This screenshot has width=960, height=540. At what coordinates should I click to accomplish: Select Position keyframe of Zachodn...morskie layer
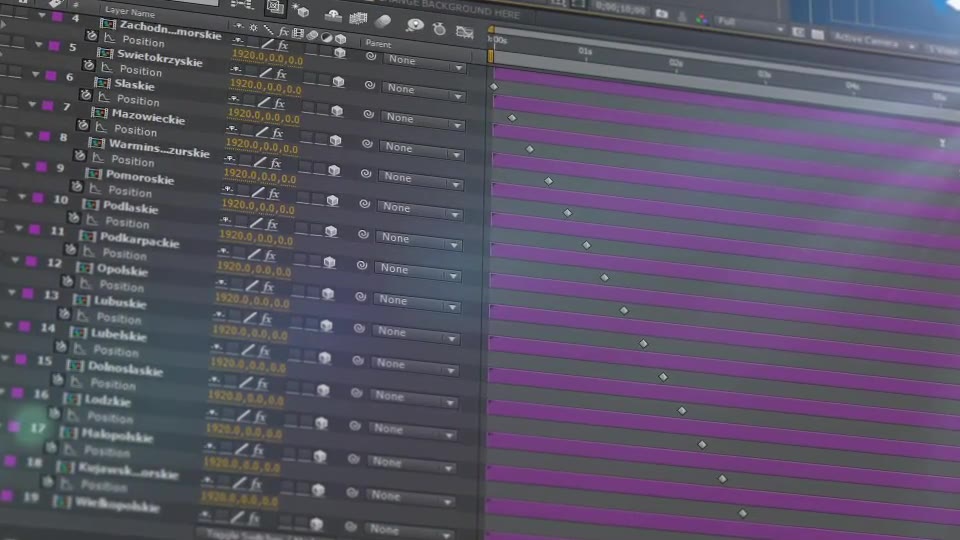(x=493, y=86)
